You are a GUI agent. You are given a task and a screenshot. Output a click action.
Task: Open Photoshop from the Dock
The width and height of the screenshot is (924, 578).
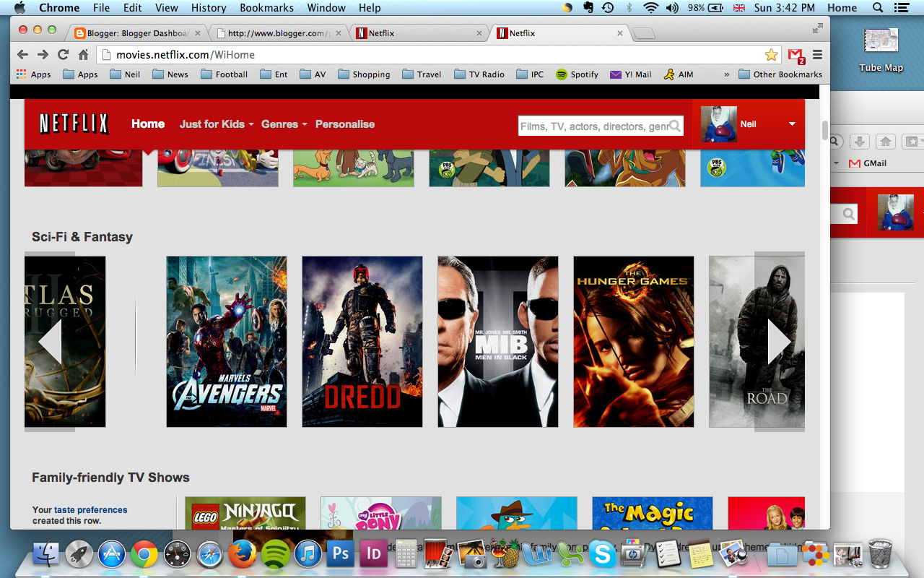pos(340,554)
